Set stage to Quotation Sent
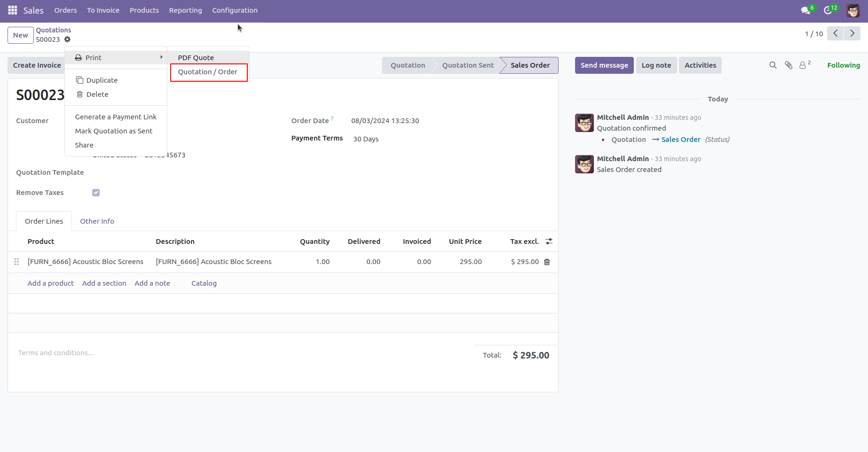The width and height of the screenshot is (868, 452). (x=467, y=65)
